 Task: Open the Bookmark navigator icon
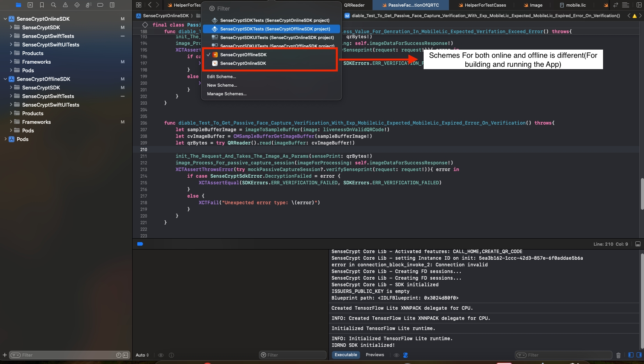(42, 5)
